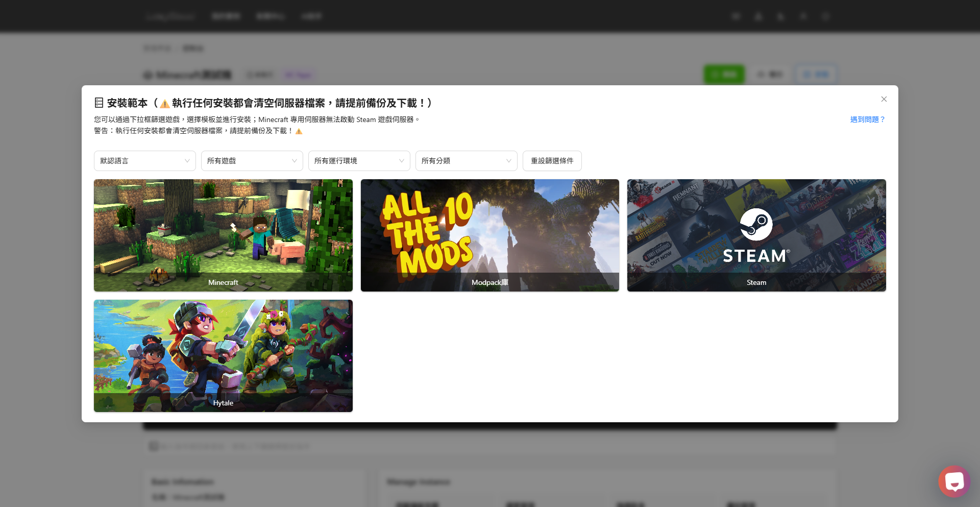Click the All The Mods 10 logo
The image size is (980, 507).
coord(428,234)
